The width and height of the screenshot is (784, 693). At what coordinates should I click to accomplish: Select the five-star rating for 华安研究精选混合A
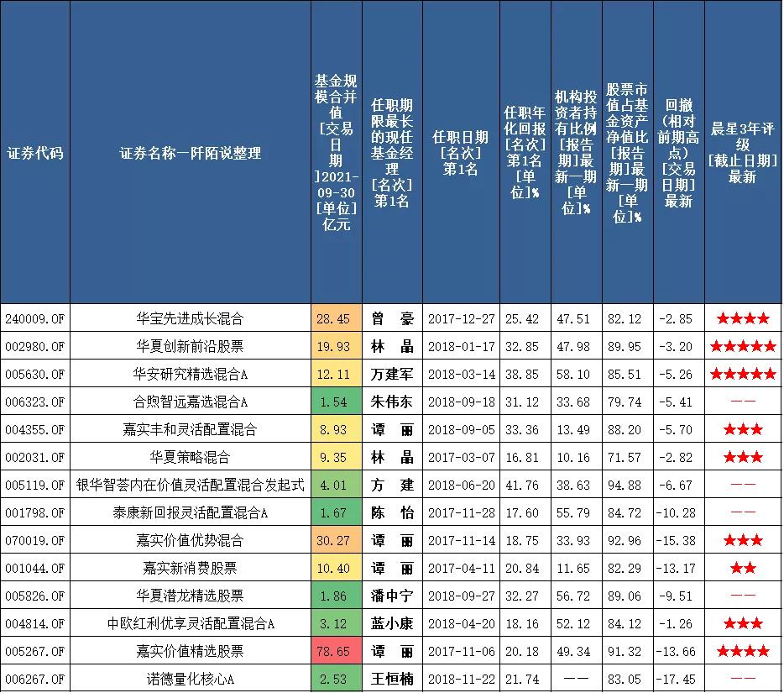tap(742, 373)
